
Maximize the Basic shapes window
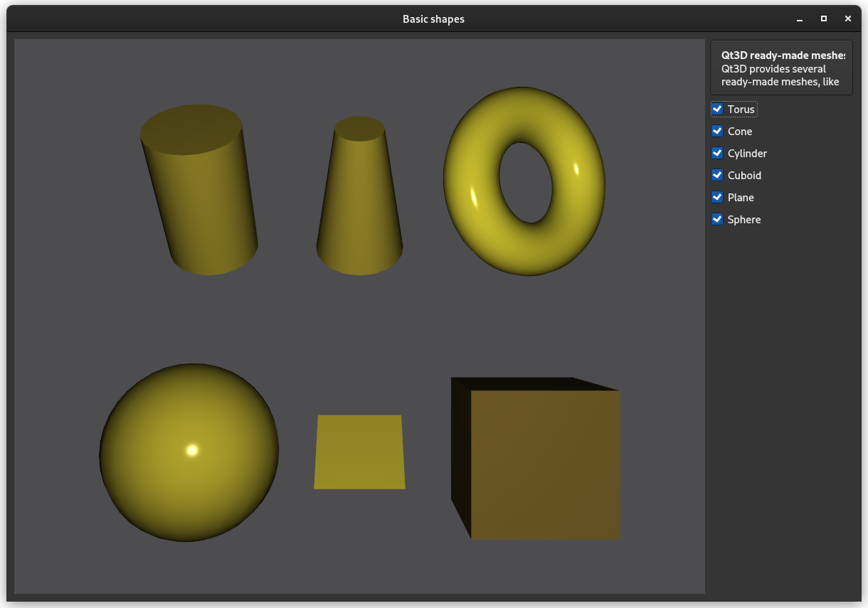point(824,19)
